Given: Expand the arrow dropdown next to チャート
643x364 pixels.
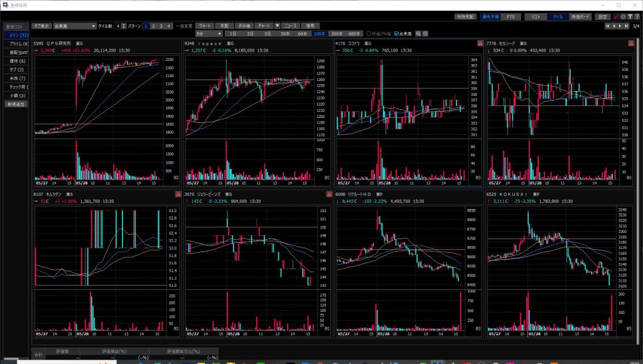Looking at the screenshot, I should coord(277,26).
